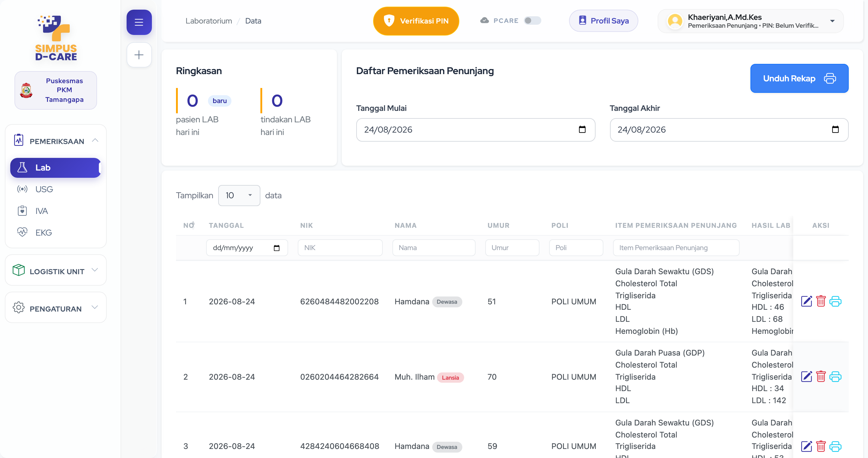Image resolution: width=868 pixels, height=458 pixels.
Task: Sort table by the NO column
Action: (x=189, y=225)
